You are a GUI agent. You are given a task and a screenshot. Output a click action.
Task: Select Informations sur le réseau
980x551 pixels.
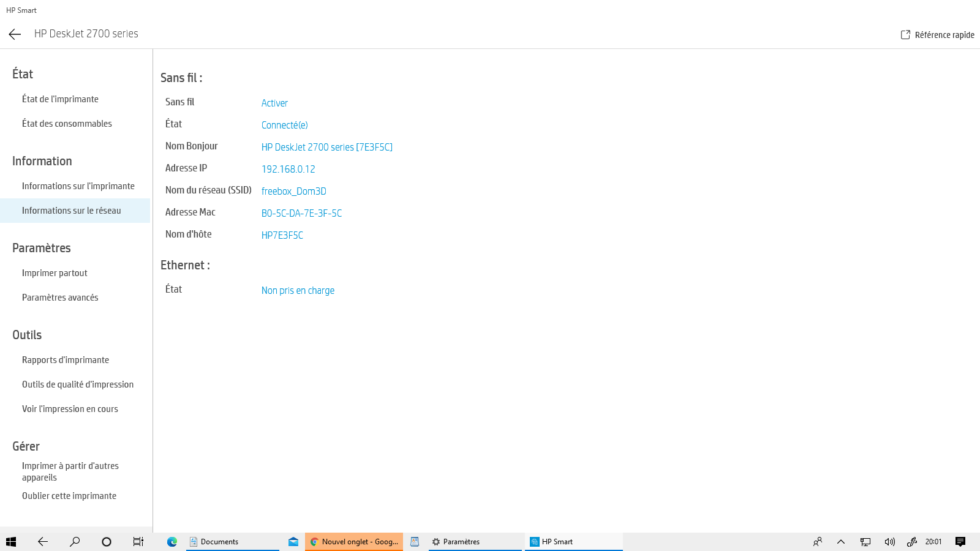(75, 211)
